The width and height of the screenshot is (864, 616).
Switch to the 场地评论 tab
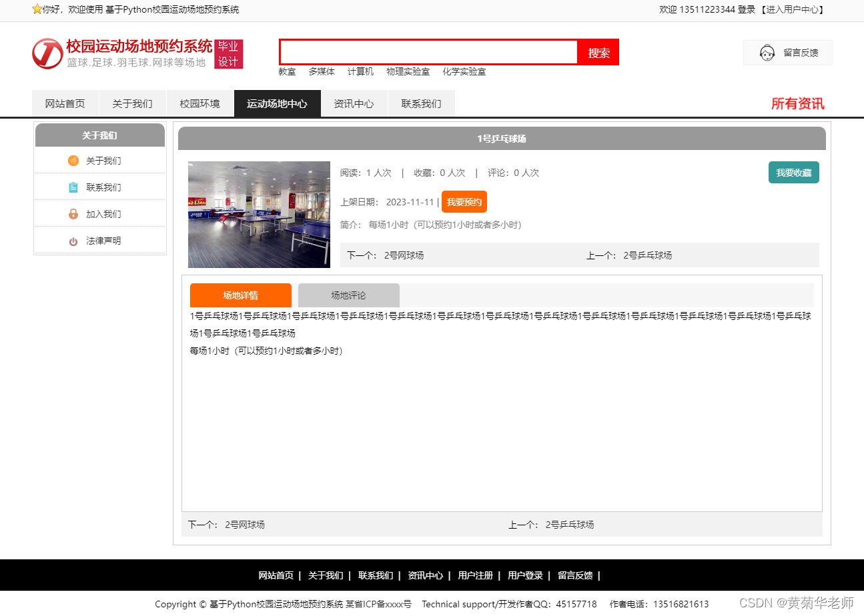[x=349, y=295]
